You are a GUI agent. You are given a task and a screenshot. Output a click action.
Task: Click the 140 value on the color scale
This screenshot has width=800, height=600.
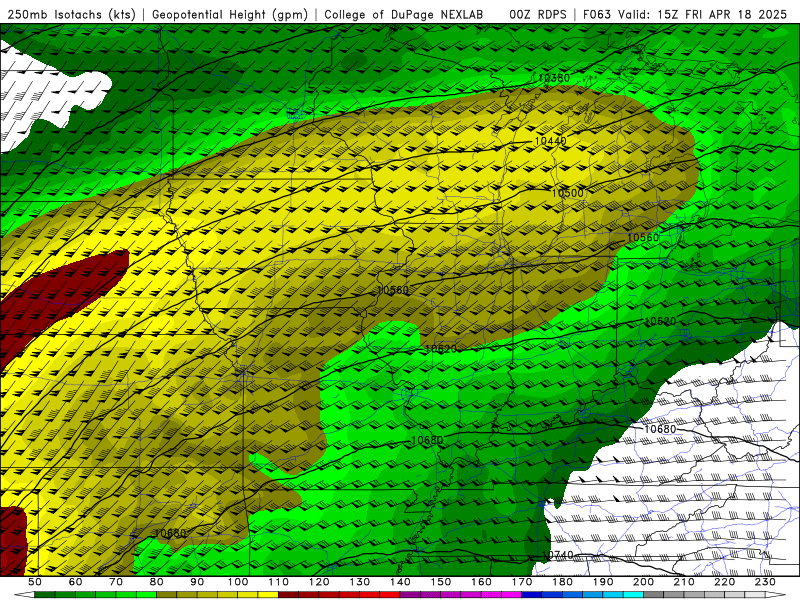click(x=400, y=582)
